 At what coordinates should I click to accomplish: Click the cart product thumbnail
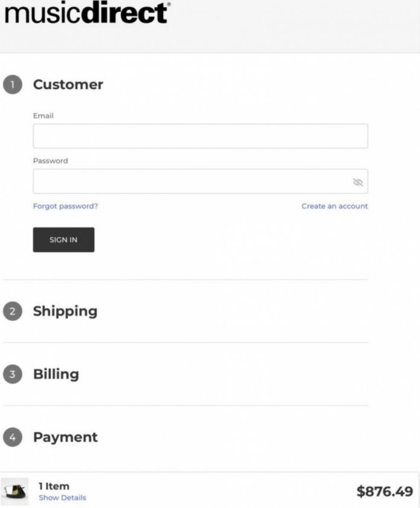pos(15,491)
